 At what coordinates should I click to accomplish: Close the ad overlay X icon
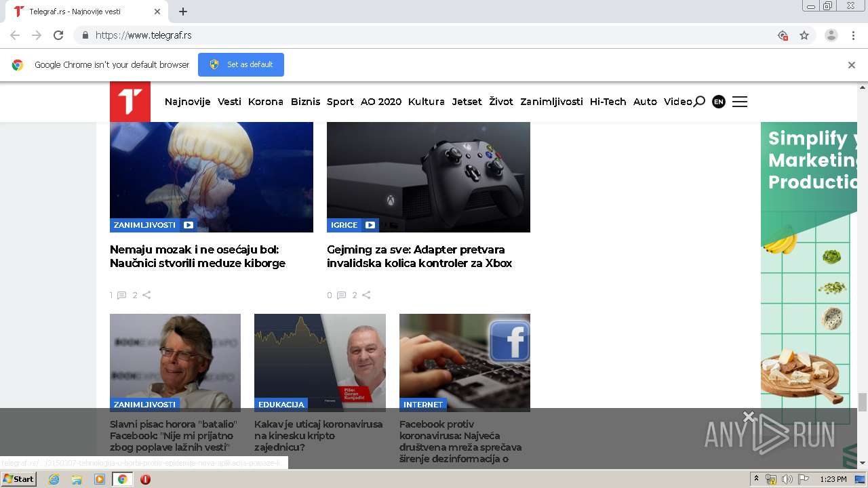click(748, 416)
